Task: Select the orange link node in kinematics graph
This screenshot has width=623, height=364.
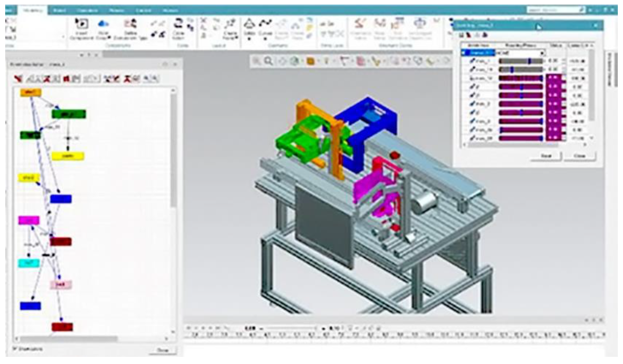Action: click(31, 92)
